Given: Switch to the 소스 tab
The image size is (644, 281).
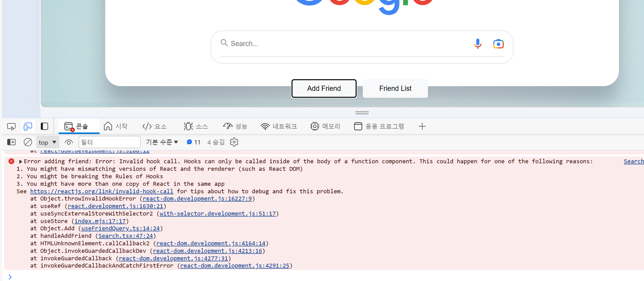Looking at the screenshot, I should pos(196,126).
